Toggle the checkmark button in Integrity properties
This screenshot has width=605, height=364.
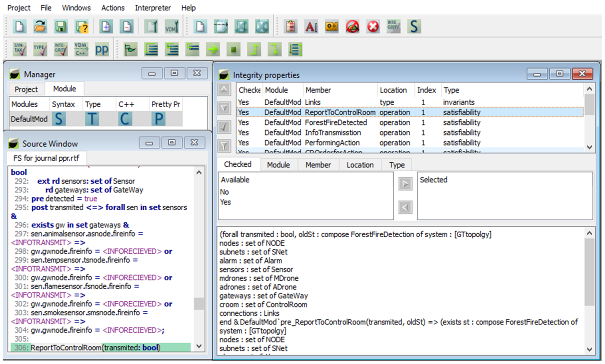(x=224, y=127)
